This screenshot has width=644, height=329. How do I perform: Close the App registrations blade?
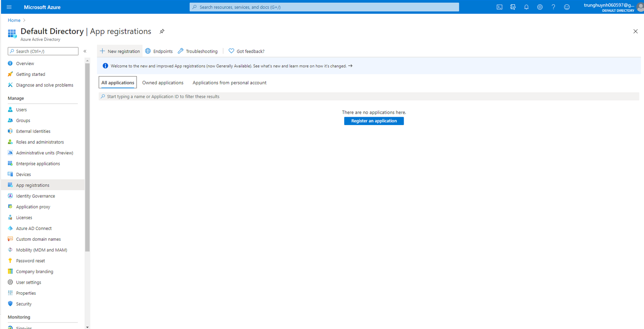pyautogui.click(x=635, y=31)
